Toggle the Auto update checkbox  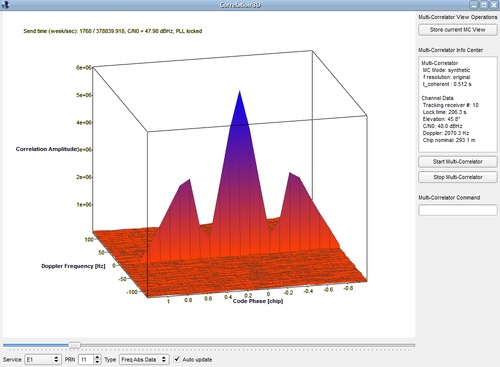177,359
